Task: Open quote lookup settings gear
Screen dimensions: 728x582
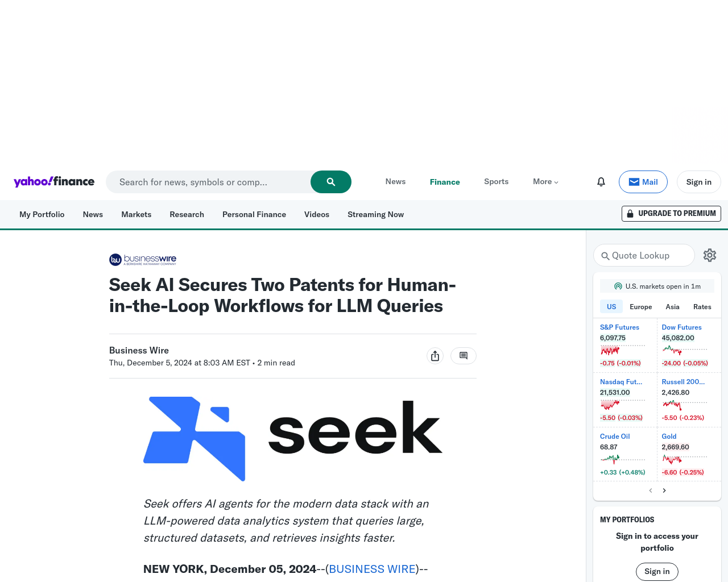Action: (709, 255)
